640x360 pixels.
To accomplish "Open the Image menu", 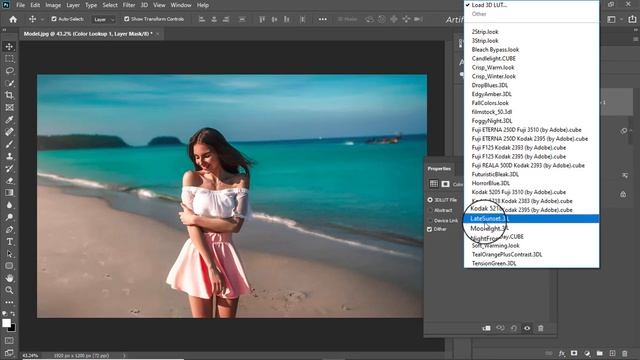I will pos(53,5).
